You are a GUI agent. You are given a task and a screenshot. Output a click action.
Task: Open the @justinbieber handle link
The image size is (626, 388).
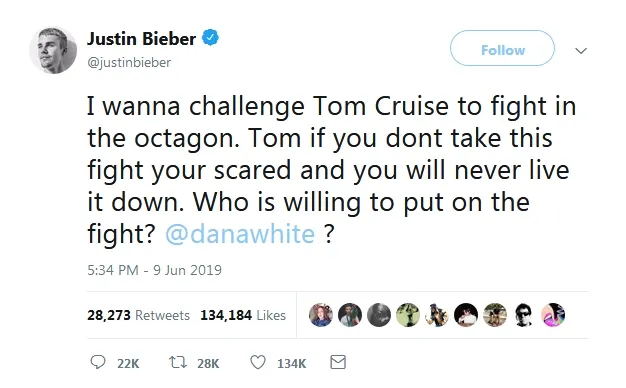129,63
